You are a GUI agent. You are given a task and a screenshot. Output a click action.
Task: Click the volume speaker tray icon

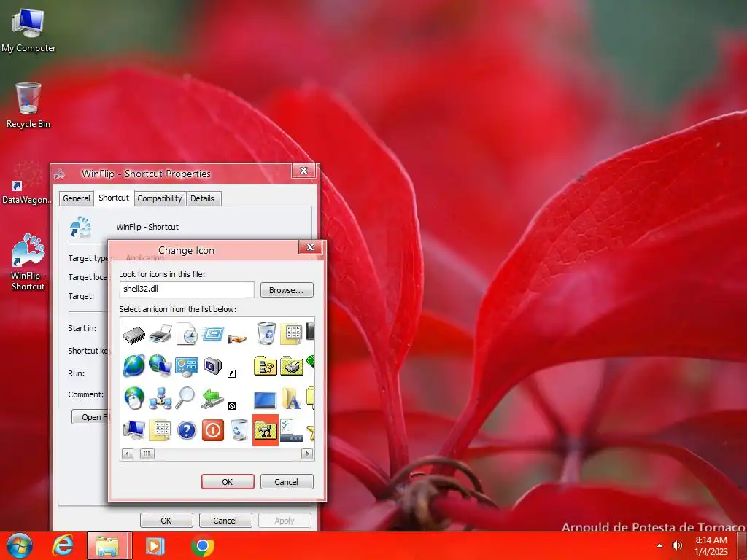tap(676, 545)
